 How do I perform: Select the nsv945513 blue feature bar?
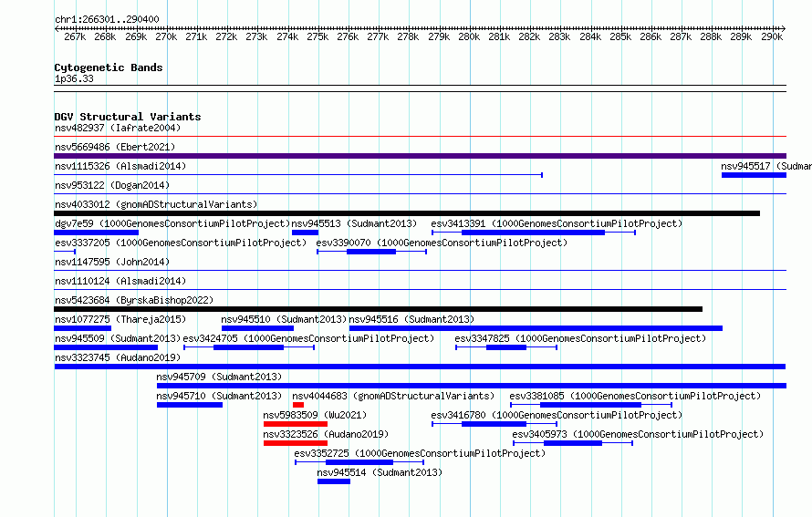(305, 233)
